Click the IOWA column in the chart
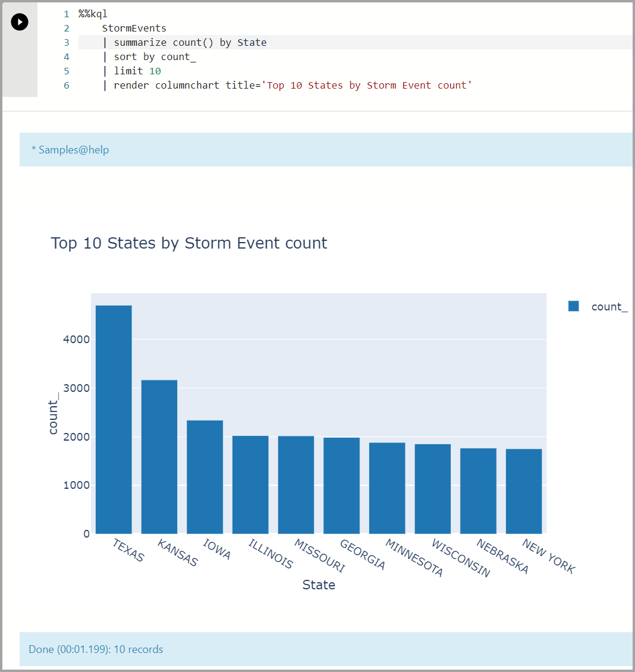The image size is (635, 672). [204, 476]
